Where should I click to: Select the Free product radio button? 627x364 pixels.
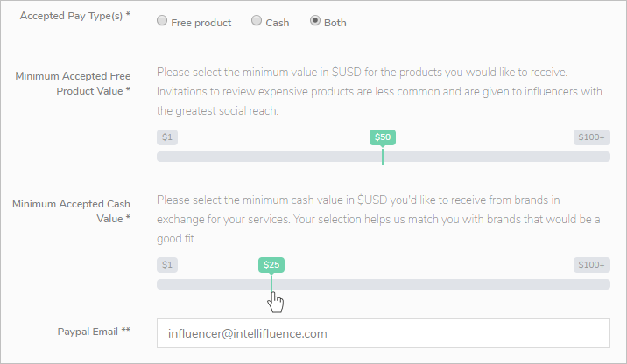pyautogui.click(x=162, y=22)
